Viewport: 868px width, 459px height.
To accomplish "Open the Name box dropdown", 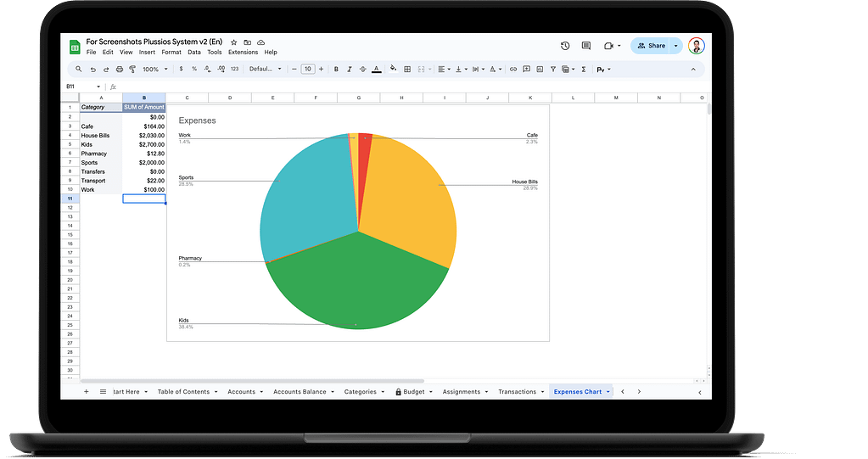I will coord(98,87).
